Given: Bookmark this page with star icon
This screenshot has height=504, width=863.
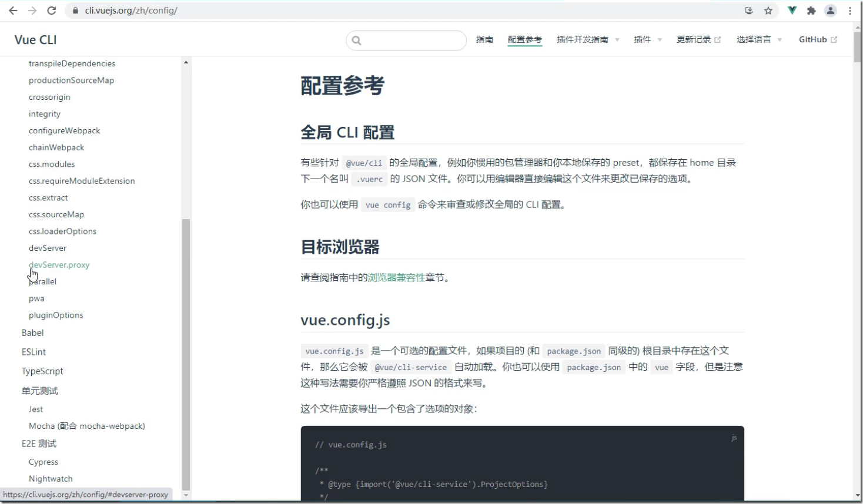Looking at the screenshot, I should 768,11.
